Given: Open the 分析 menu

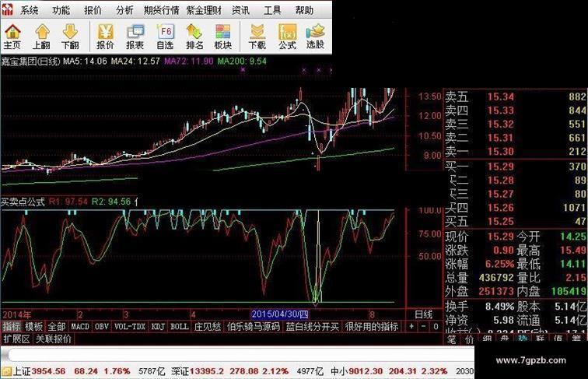Looking at the screenshot, I should tap(124, 10).
